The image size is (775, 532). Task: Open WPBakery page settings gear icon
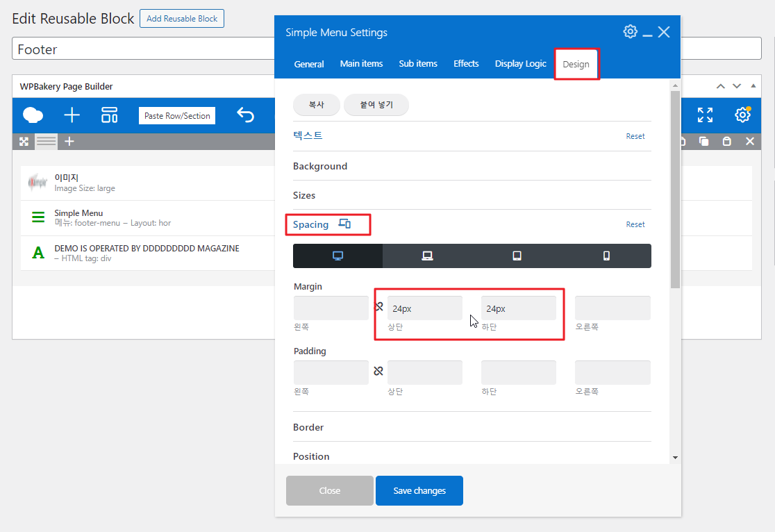click(742, 115)
